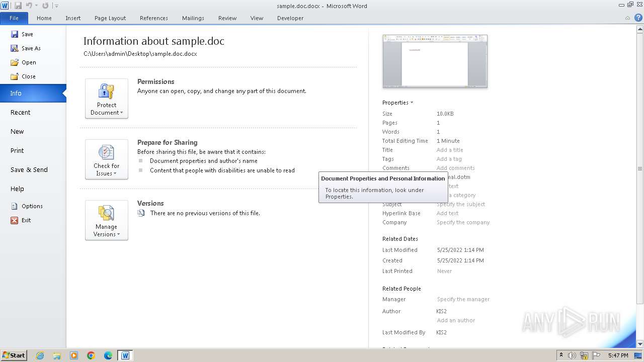Open the Undo history dropdown arrow
644x362 pixels.
coord(36,6)
